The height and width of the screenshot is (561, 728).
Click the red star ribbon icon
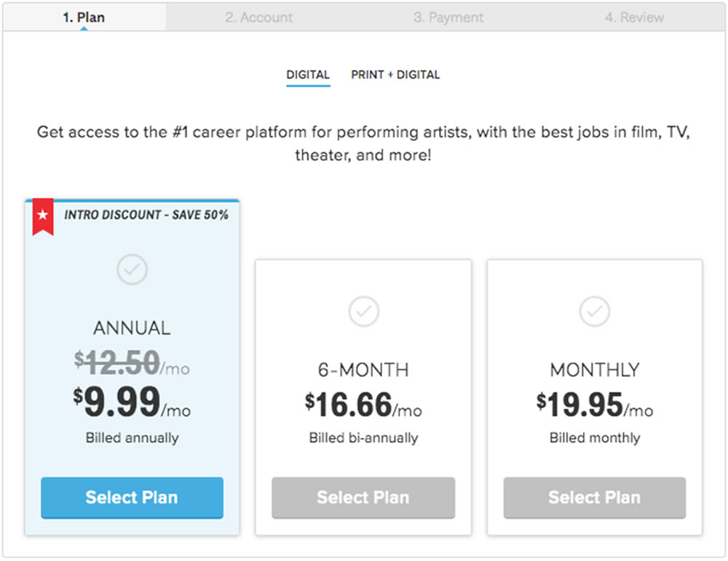click(43, 217)
